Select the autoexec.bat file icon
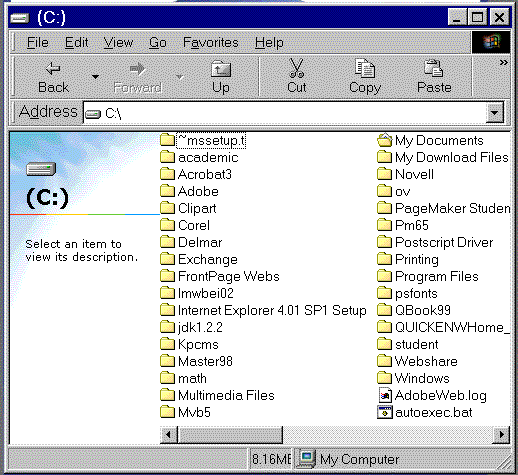This screenshot has height=475, width=518. (385, 412)
